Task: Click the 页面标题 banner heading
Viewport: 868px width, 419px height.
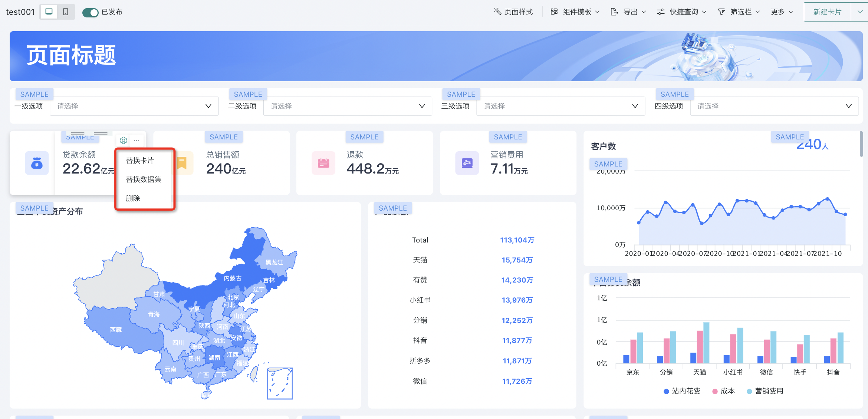Action: pos(71,55)
